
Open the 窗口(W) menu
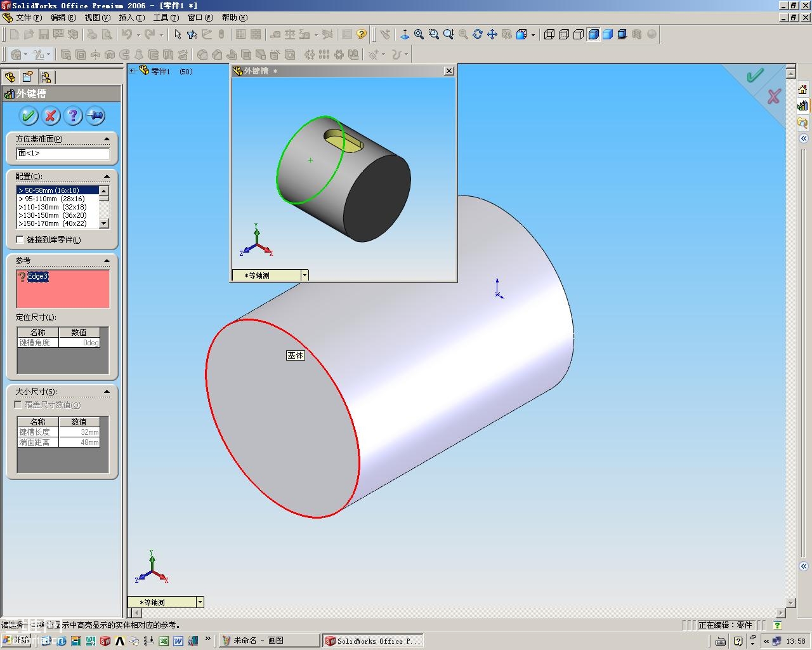pos(200,18)
